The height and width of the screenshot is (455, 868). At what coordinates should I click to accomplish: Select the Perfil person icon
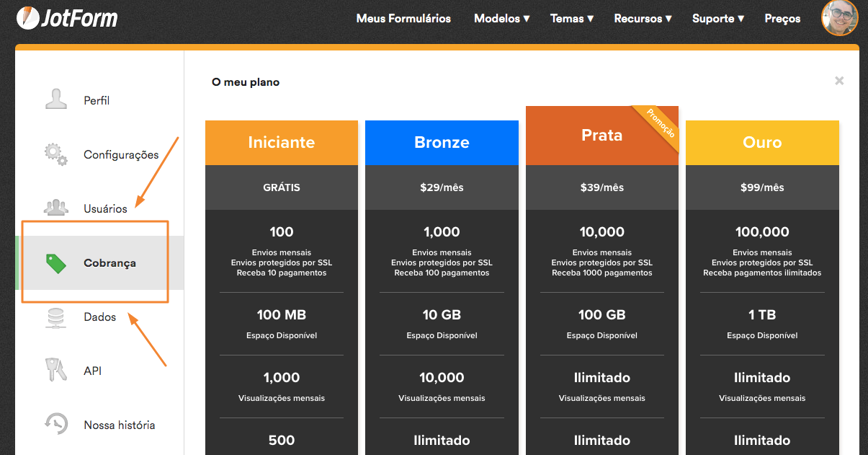(56, 100)
